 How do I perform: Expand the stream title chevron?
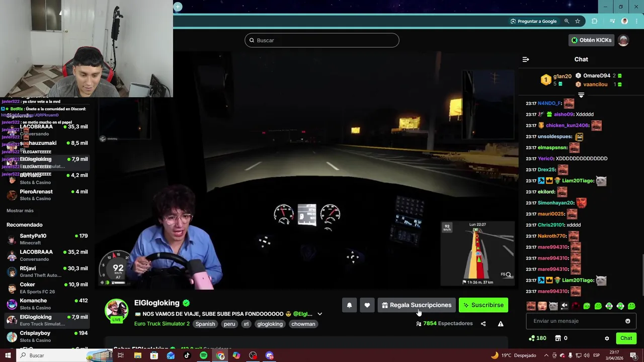(319, 314)
